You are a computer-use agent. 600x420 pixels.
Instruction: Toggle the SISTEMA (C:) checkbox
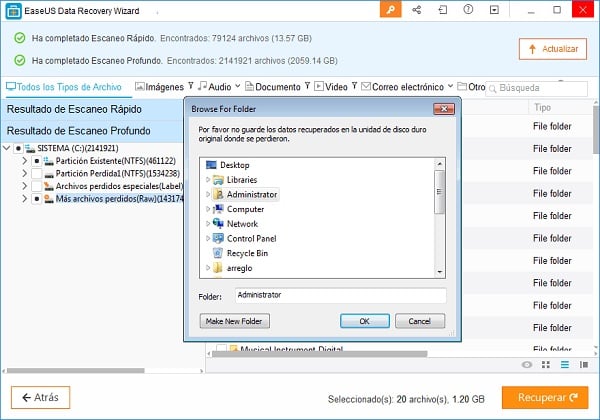point(18,148)
